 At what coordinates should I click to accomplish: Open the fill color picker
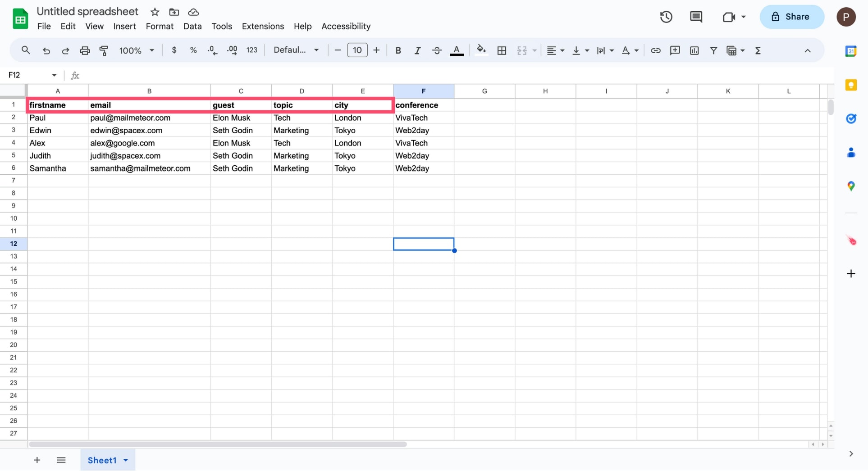pyautogui.click(x=481, y=50)
